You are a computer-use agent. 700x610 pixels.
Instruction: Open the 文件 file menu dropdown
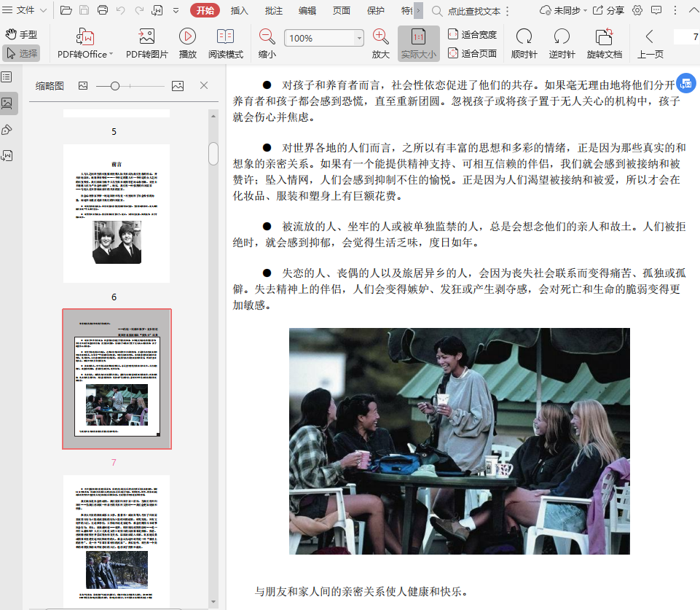click(26, 10)
